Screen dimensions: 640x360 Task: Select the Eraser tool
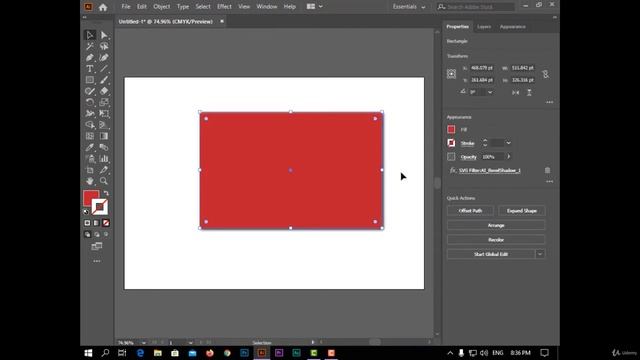pos(104,91)
